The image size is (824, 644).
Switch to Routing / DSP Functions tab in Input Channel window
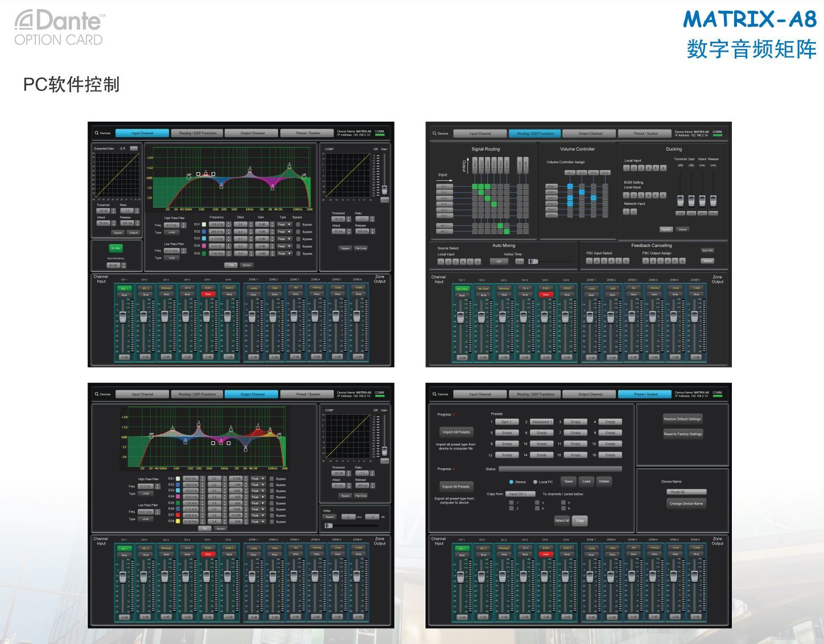click(x=197, y=133)
